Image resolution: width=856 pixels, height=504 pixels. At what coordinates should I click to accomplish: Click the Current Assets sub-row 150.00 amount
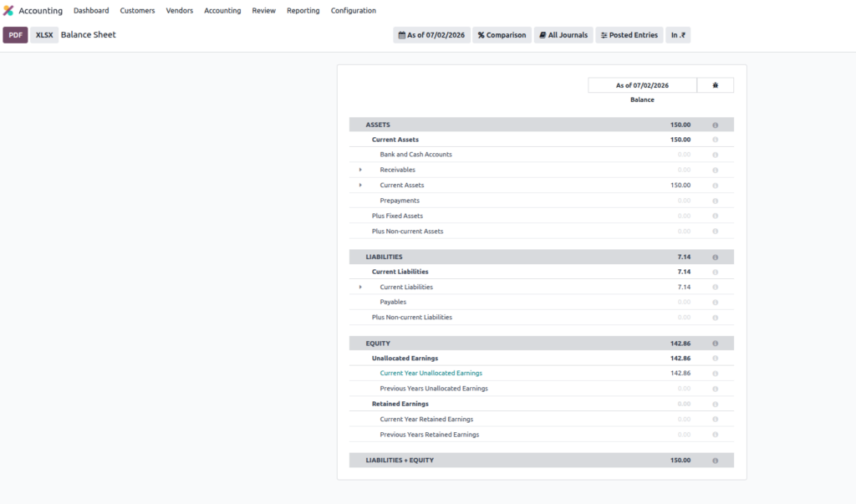[680, 185]
